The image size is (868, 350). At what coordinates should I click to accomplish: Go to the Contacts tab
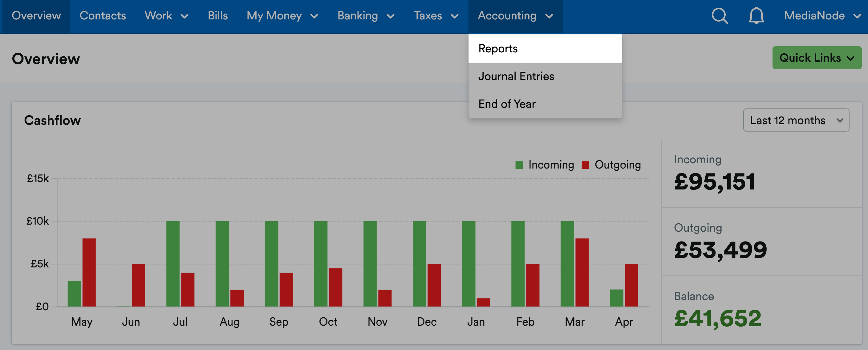[x=103, y=16]
